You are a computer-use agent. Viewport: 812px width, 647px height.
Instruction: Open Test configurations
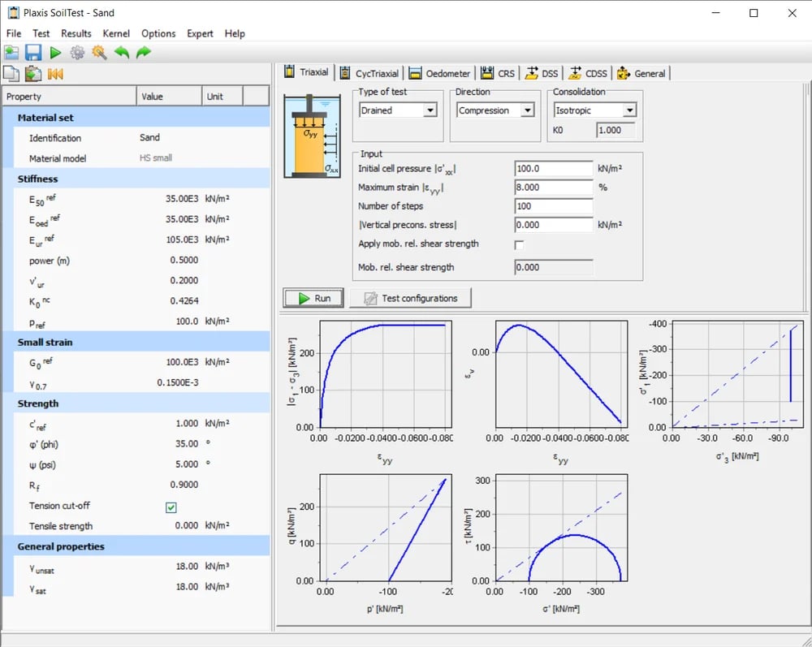[x=410, y=297]
